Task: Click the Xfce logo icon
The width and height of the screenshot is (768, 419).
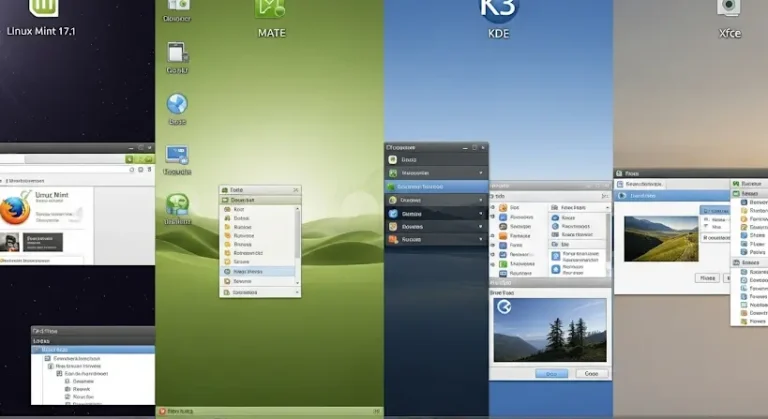Action: pos(729,7)
